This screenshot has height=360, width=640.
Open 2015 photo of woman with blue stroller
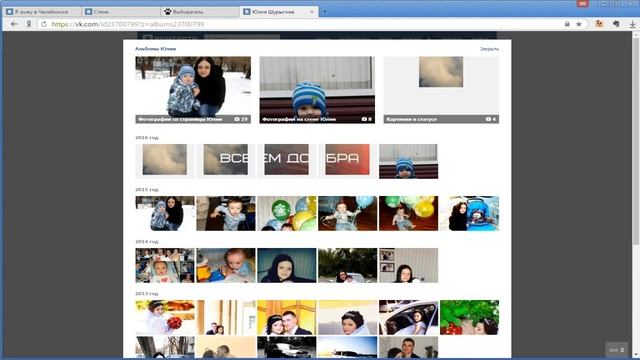(469, 213)
